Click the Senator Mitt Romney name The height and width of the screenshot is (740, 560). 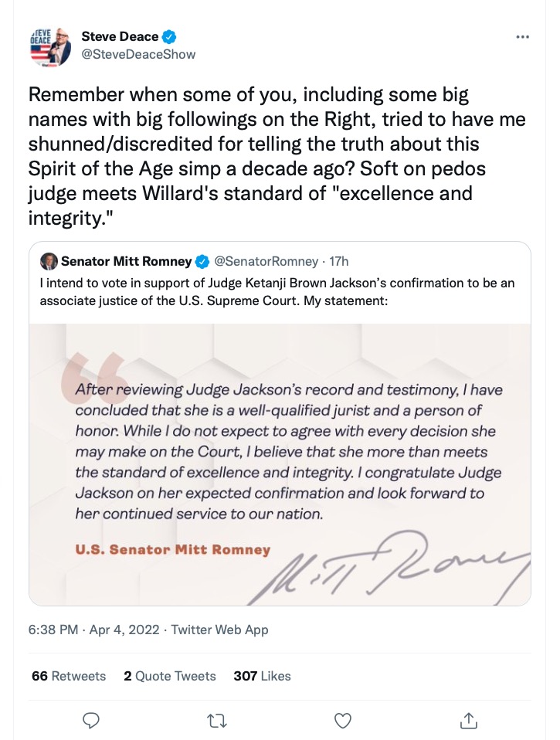point(126,261)
